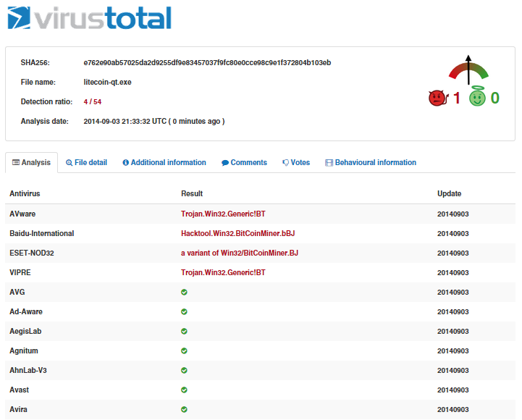The width and height of the screenshot is (522, 420).
Task: Click the film-strip Behavioural information icon
Action: pos(329,163)
